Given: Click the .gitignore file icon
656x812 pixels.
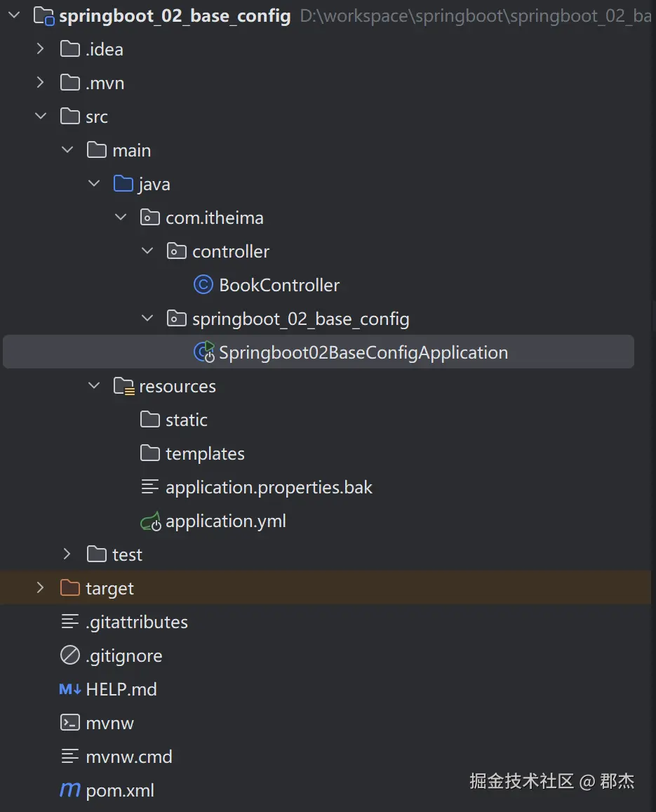Looking at the screenshot, I should click(x=70, y=655).
